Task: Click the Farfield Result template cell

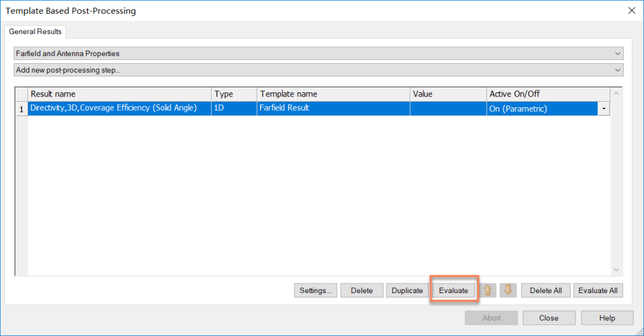Action: [333, 108]
